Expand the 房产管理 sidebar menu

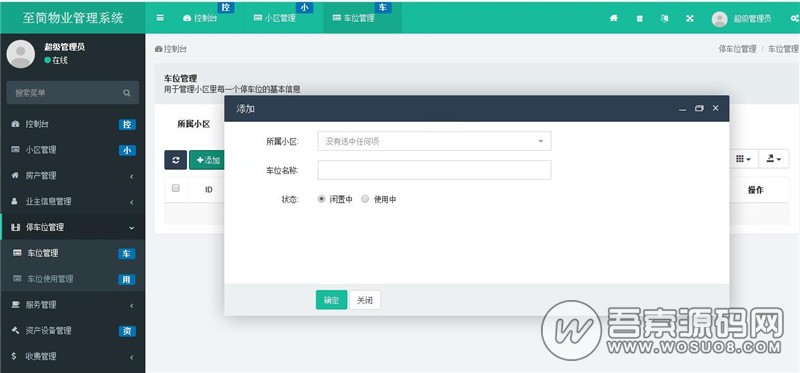[72, 176]
